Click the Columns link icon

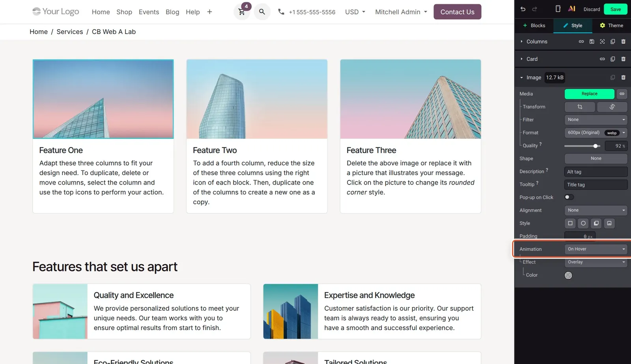pyautogui.click(x=581, y=41)
